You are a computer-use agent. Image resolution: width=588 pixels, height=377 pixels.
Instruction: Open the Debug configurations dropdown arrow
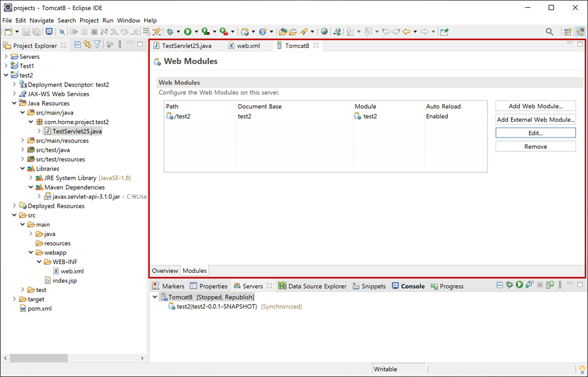[179, 32]
